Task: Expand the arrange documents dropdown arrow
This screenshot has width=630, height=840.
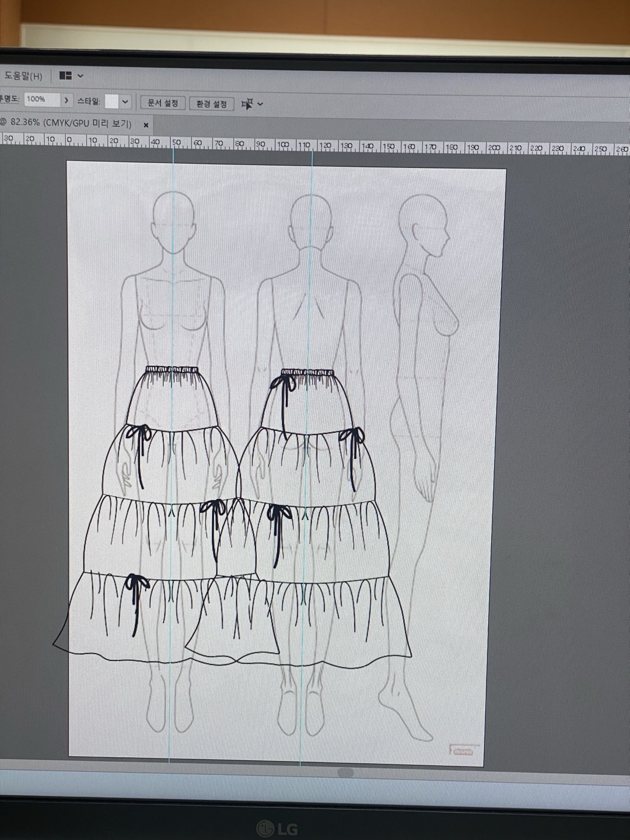Action: tap(80, 76)
